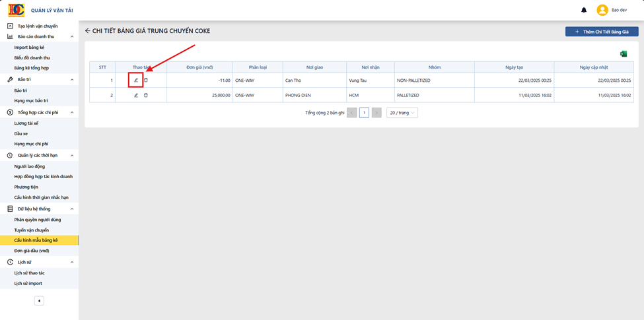
Task: Edit the PHONG DIEN price row
Action: (136, 95)
